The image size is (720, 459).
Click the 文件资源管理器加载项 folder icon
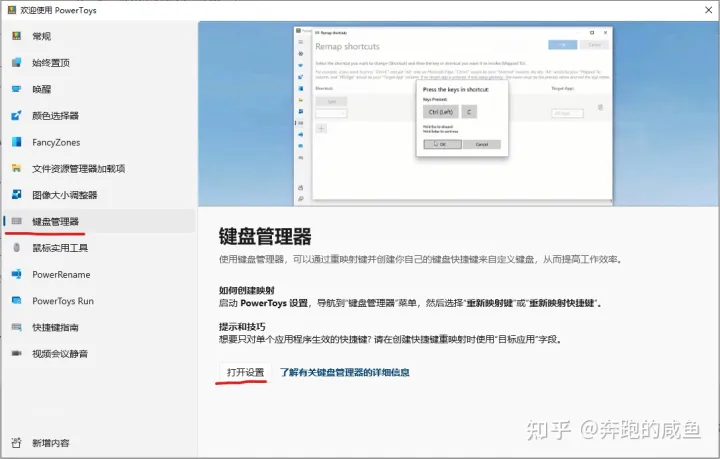click(x=17, y=168)
